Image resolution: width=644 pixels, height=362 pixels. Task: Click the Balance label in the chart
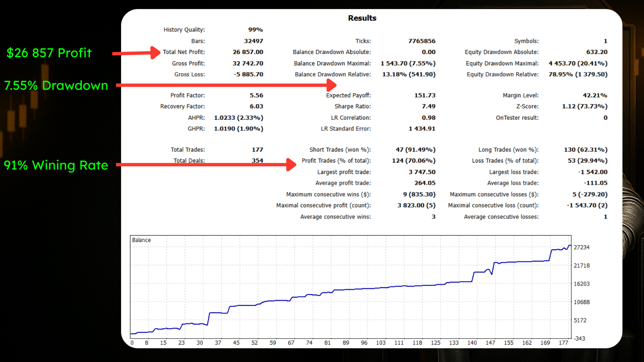pos(141,240)
